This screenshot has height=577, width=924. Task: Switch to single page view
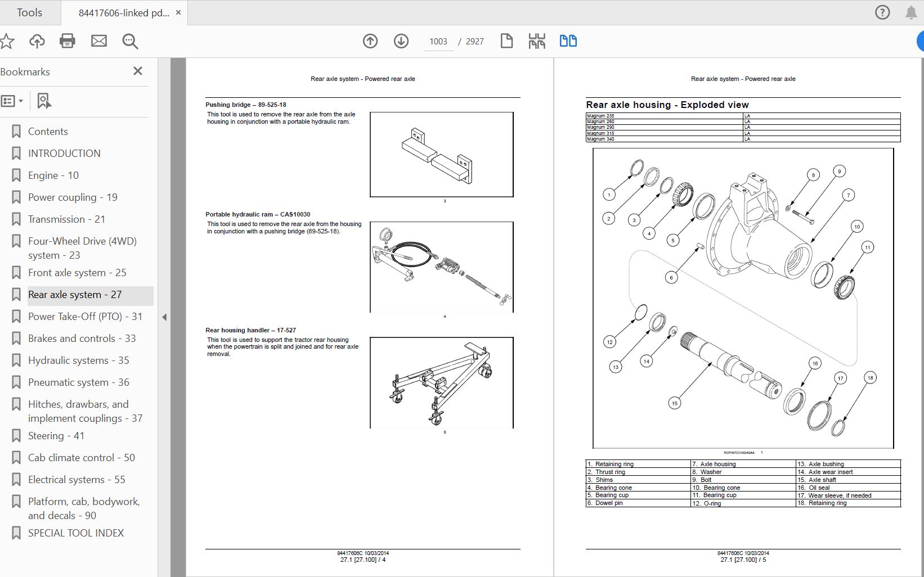click(x=506, y=41)
